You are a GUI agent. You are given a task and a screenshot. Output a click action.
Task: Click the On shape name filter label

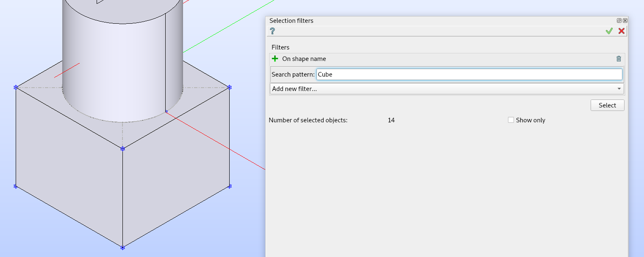pyautogui.click(x=304, y=59)
